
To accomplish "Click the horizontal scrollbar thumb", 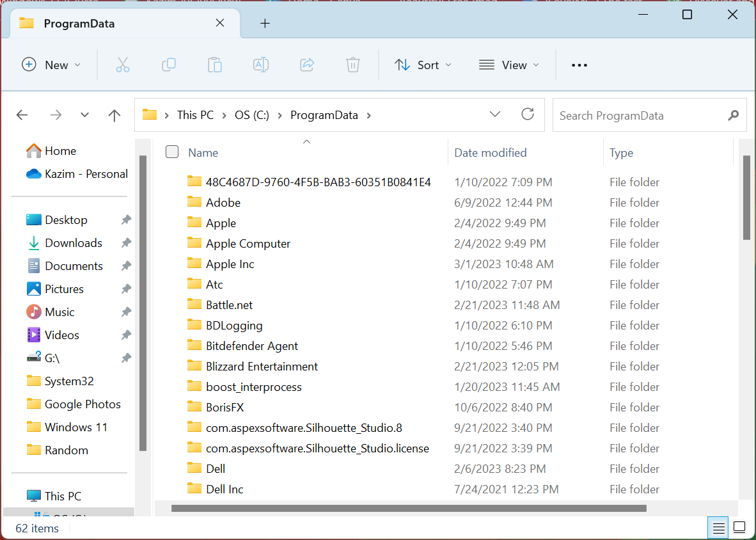I will (x=409, y=508).
